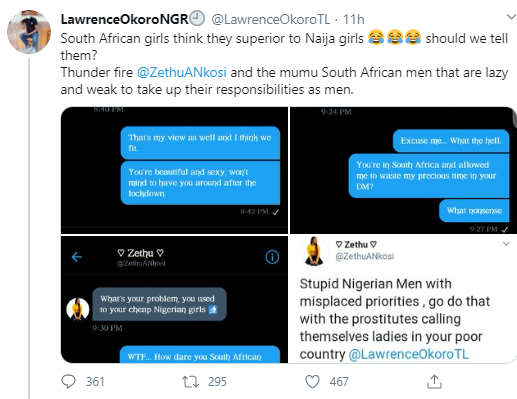
Task: Retweet using the retweet arrows icon
Action: (x=190, y=381)
